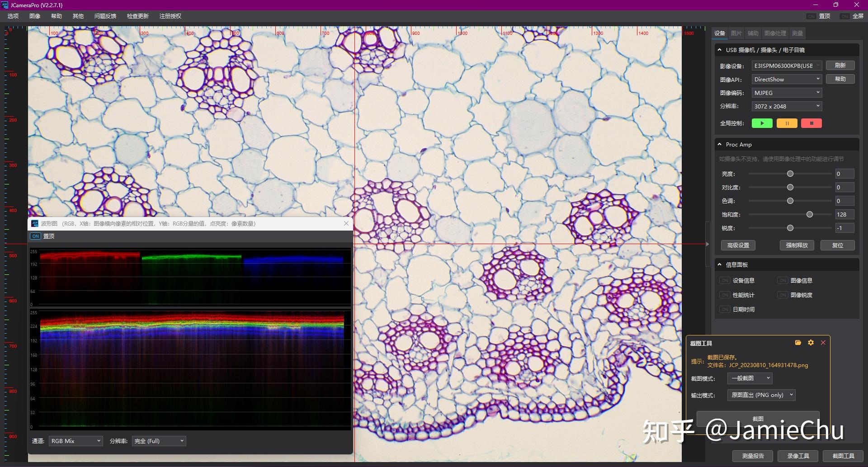Open the 检查更新 menu
Image resolution: width=868 pixels, height=467 pixels.
[x=138, y=16]
